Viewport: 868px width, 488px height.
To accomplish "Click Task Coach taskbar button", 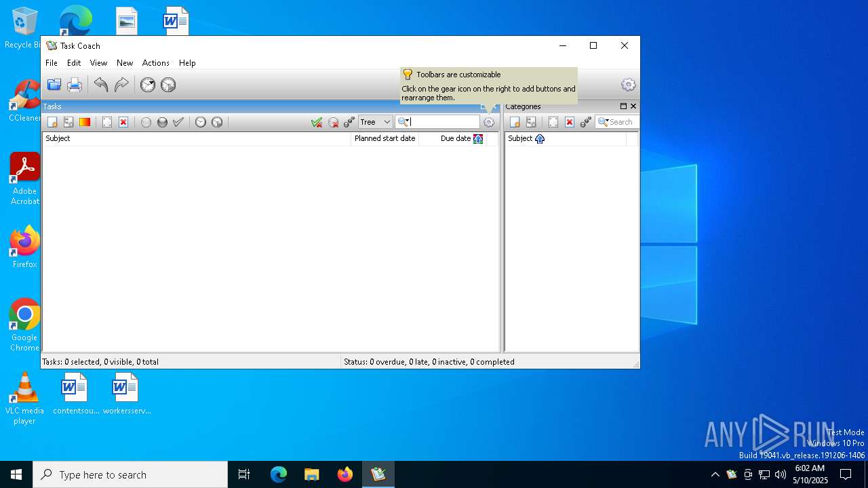I will tap(378, 474).
